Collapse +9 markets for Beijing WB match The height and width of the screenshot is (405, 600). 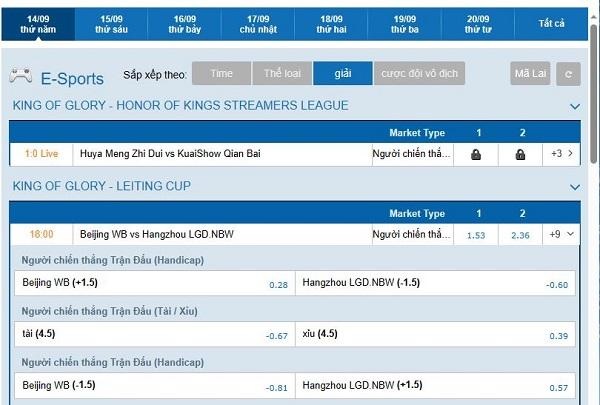coord(562,234)
